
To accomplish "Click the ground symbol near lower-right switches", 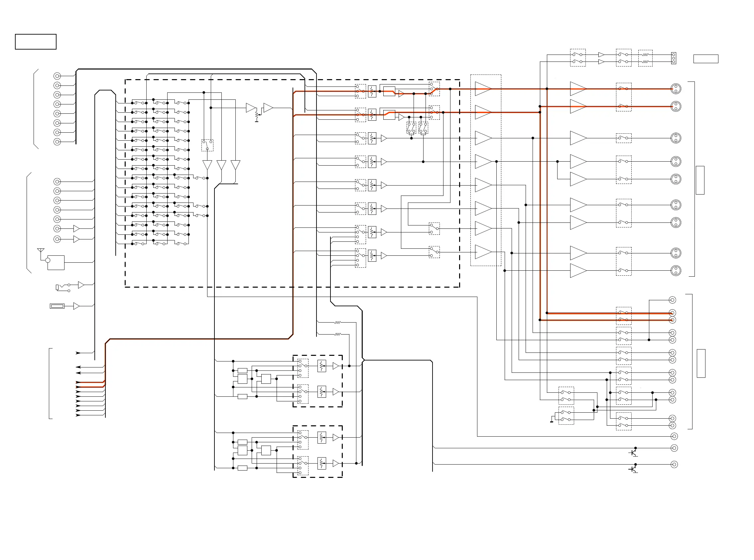I will point(552,421).
